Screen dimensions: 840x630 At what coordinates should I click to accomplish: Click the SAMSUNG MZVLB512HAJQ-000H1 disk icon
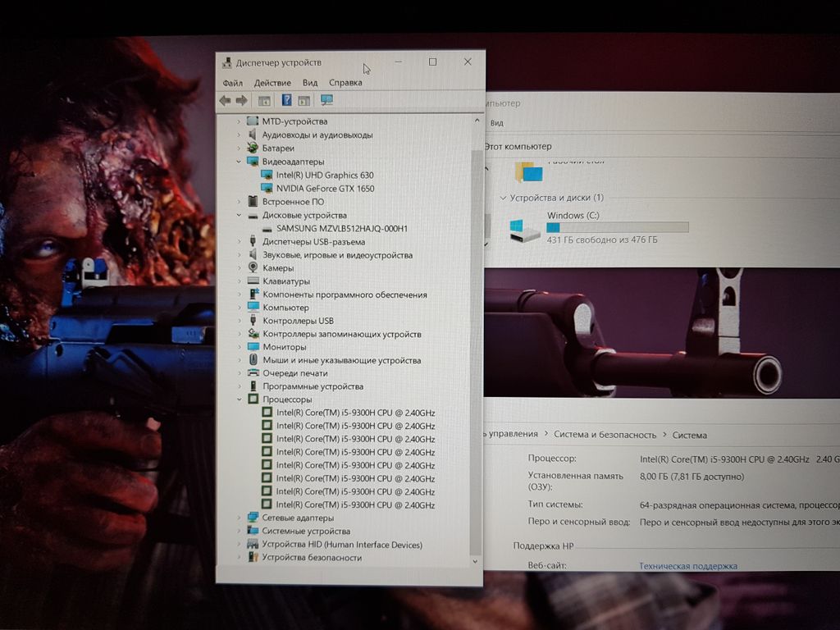267,229
